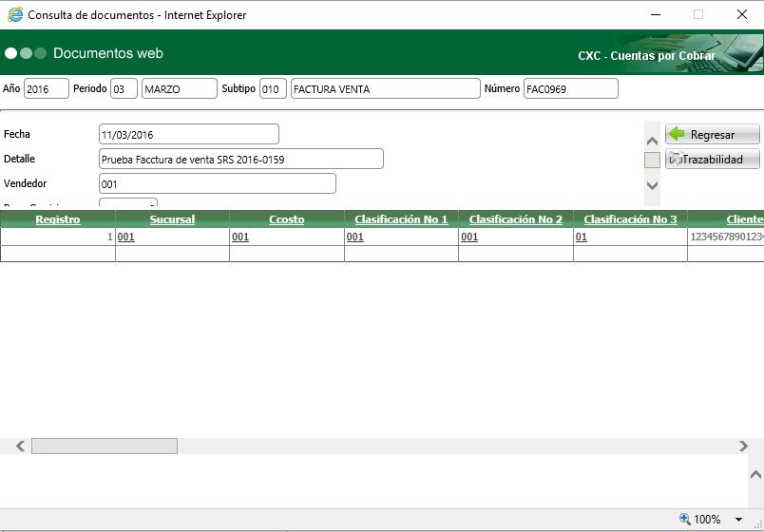Image resolution: width=764 pixels, height=532 pixels.
Task: Click the horizontal scrollbar right arrow
Action: (x=744, y=446)
